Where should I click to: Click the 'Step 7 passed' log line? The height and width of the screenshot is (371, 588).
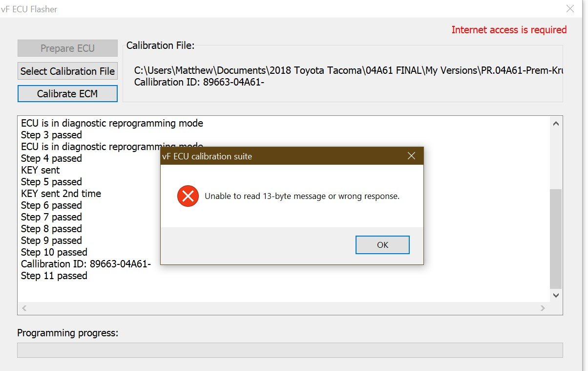(51, 217)
